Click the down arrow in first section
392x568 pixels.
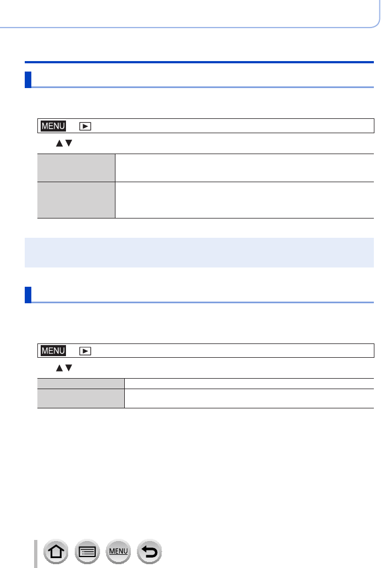[x=68, y=143]
